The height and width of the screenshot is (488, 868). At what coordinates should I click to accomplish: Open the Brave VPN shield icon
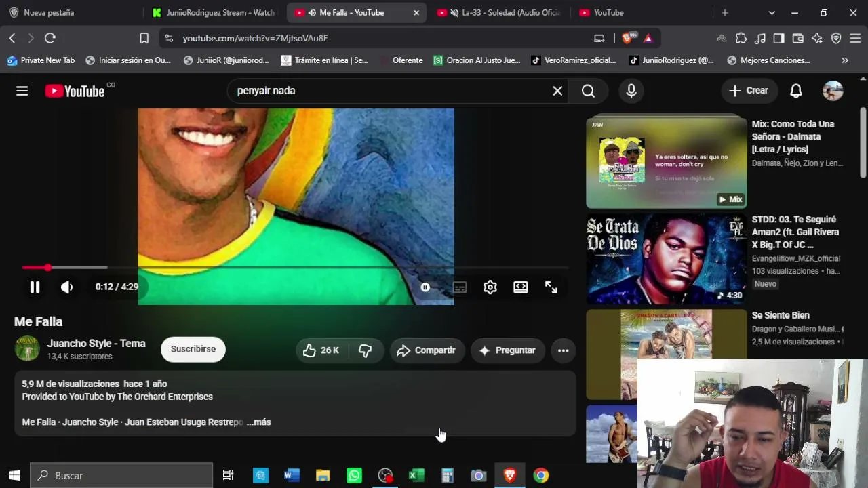click(x=836, y=39)
